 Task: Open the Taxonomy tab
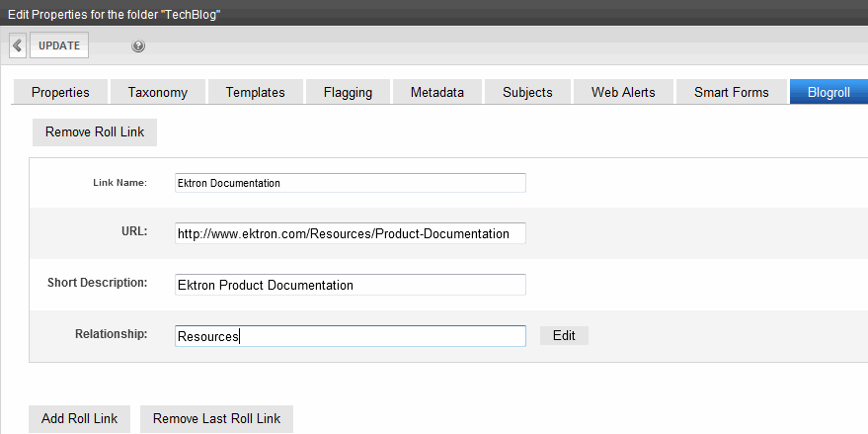point(158,92)
